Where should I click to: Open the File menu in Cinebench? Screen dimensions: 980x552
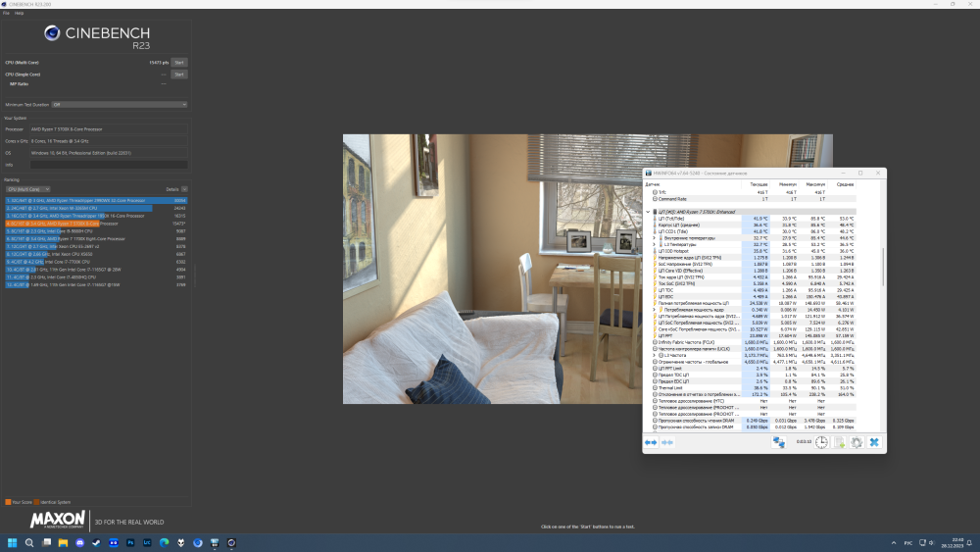6,14
